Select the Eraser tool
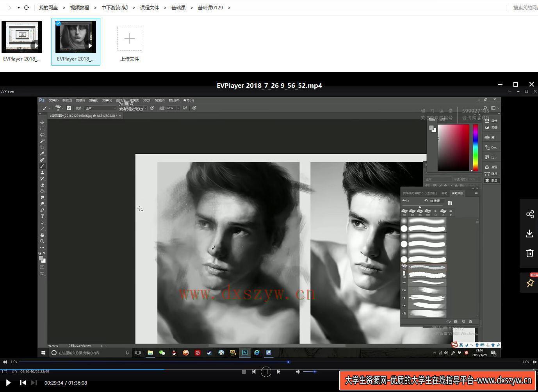The height and width of the screenshot is (392, 538). tap(42, 185)
